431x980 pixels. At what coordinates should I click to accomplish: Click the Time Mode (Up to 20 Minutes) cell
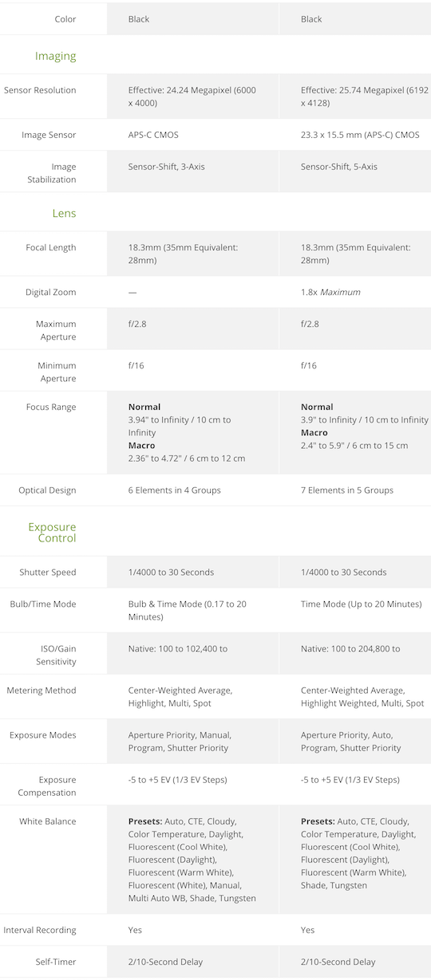click(361, 604)
